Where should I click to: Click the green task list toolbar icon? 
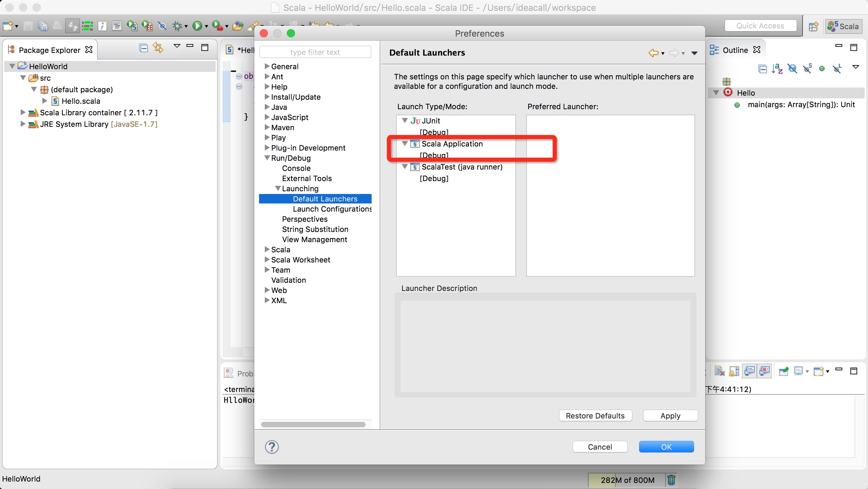[87, 26]
